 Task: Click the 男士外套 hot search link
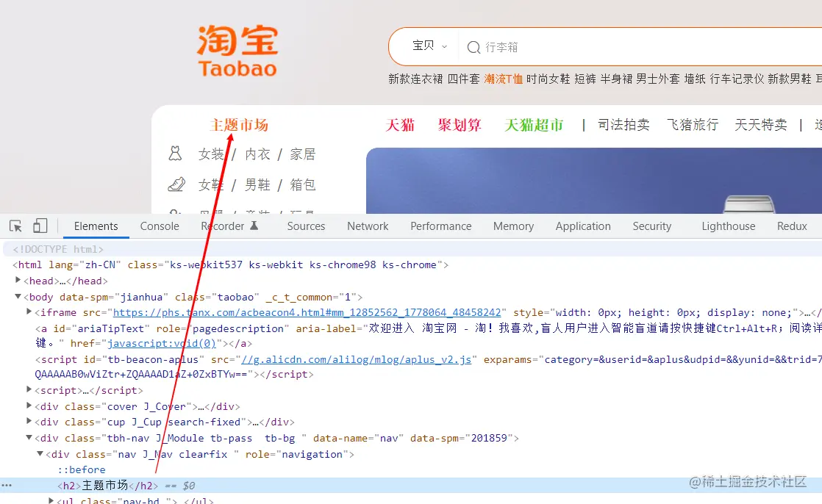tap(657, 79)
